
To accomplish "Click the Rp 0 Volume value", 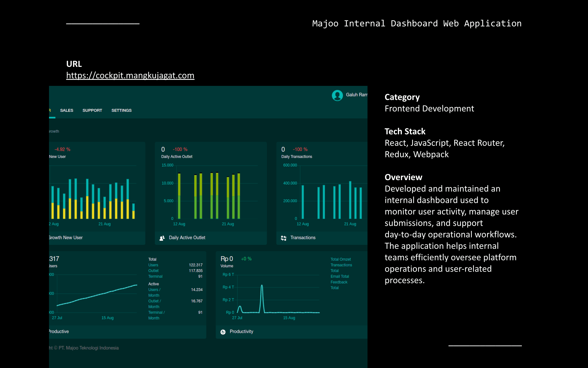I will [x=227, y=259].
